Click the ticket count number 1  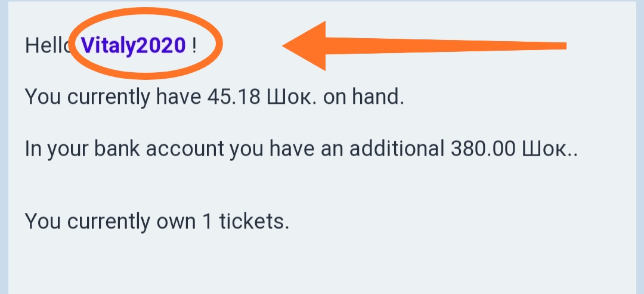(x=208, y=221)
